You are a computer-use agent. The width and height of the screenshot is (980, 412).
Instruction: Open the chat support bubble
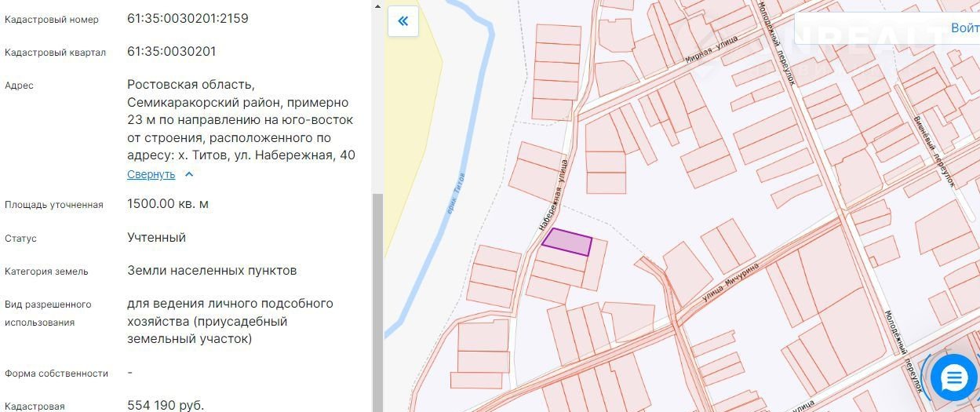(953, 378)
